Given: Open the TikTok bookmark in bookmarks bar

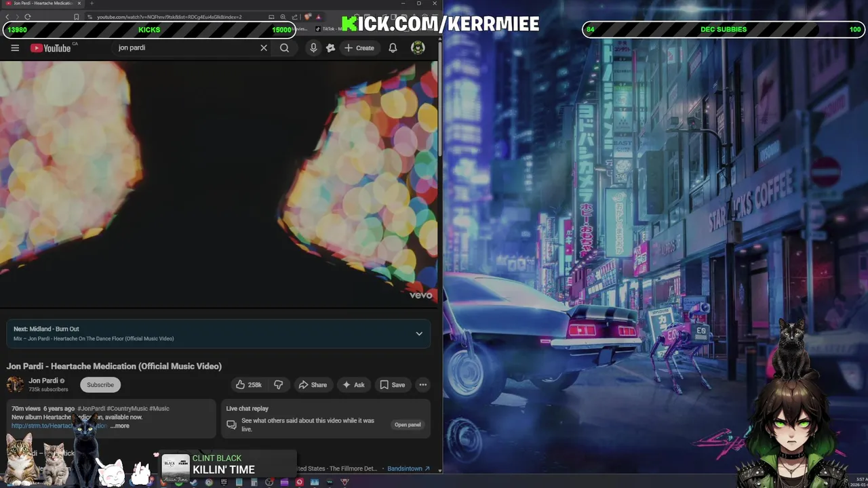Looking at the screenshot, I should click(x=329, y=29).
